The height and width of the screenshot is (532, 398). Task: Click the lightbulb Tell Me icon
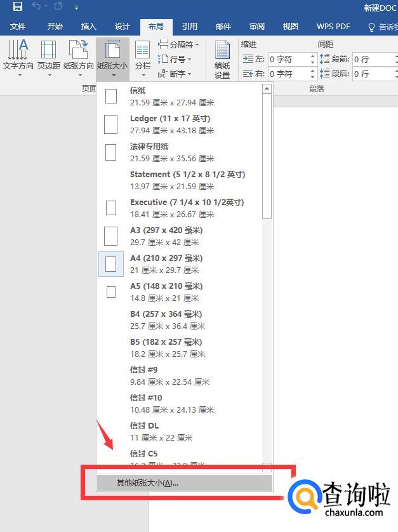(371, 27)
